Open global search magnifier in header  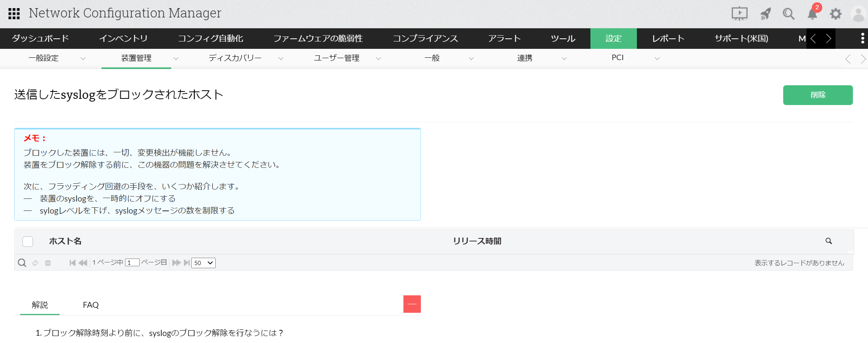(x=789, y=14)
